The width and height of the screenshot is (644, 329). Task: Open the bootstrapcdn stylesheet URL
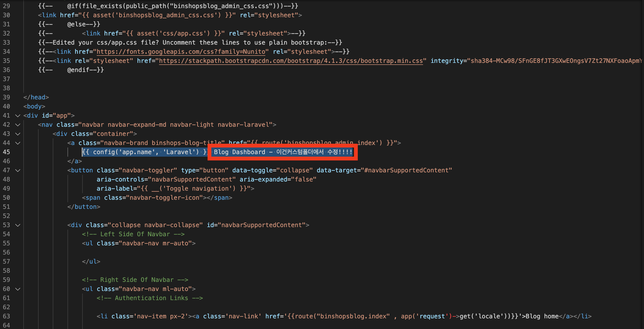(291, 61)
